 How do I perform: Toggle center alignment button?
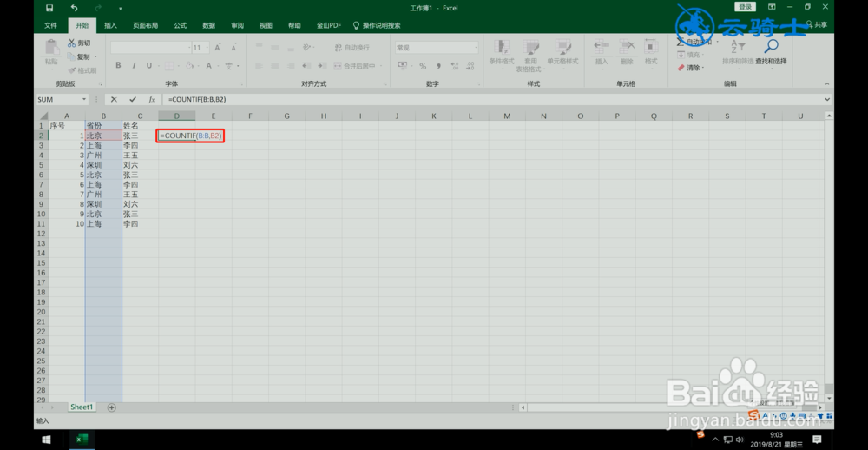(x=274, y=66)
